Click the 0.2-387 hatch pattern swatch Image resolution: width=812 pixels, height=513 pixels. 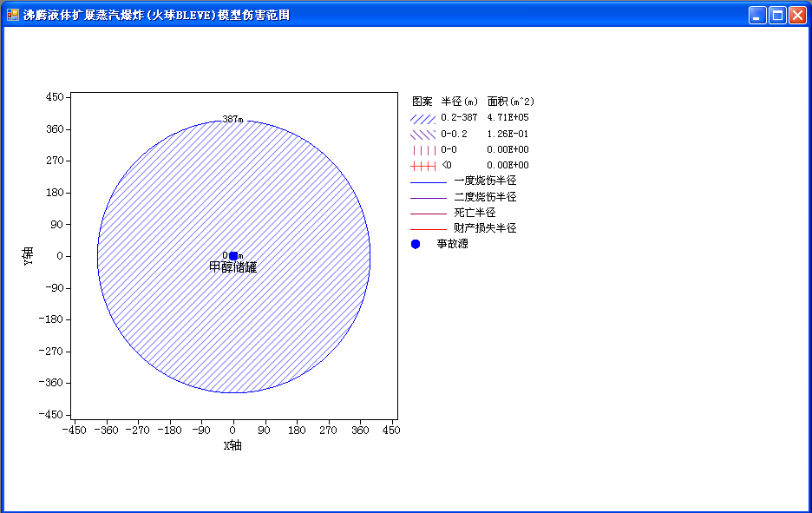click(x=423, y=119)
